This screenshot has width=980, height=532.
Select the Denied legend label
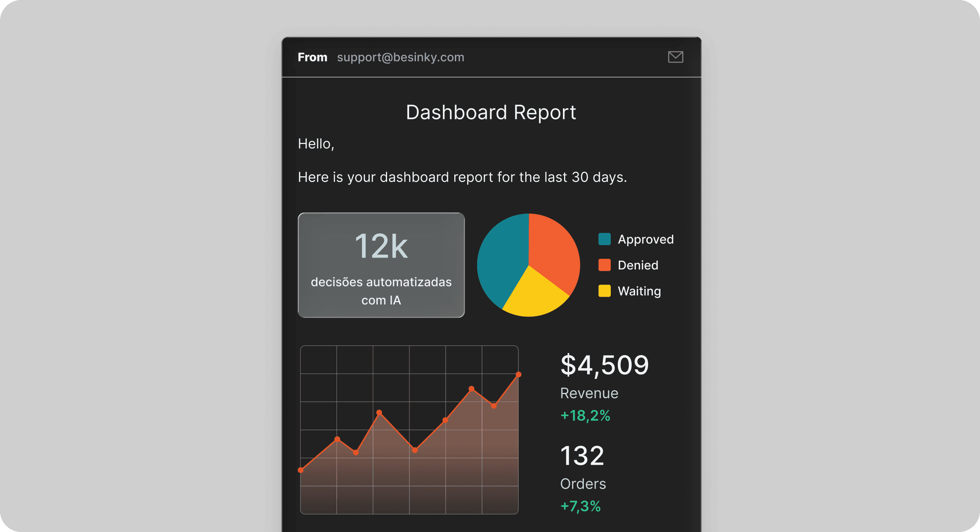[x=638, y=265]
